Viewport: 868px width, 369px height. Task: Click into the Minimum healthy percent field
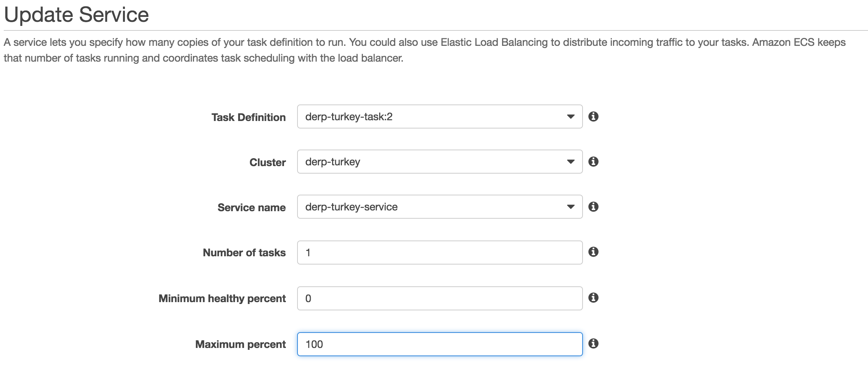440,298
